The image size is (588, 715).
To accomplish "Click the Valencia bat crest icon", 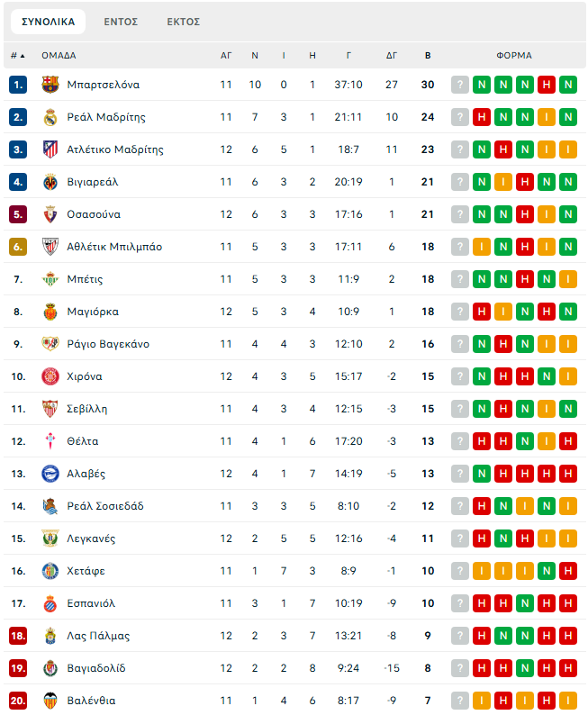I will (50, 701).
